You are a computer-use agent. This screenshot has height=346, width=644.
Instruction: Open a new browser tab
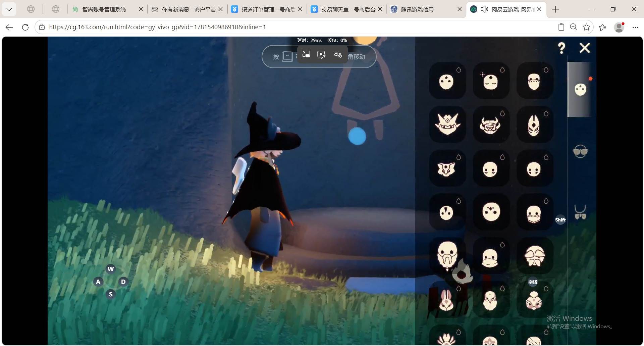point(556,9)
